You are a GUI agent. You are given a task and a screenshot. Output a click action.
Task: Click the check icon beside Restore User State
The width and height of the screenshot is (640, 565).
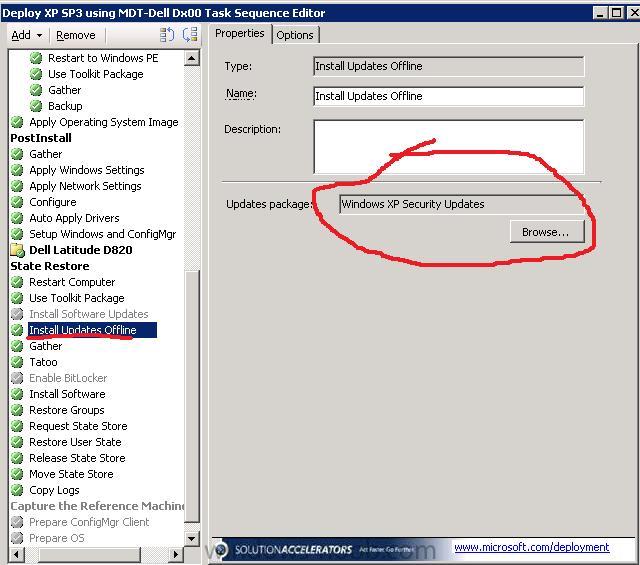tap(17, 442)
